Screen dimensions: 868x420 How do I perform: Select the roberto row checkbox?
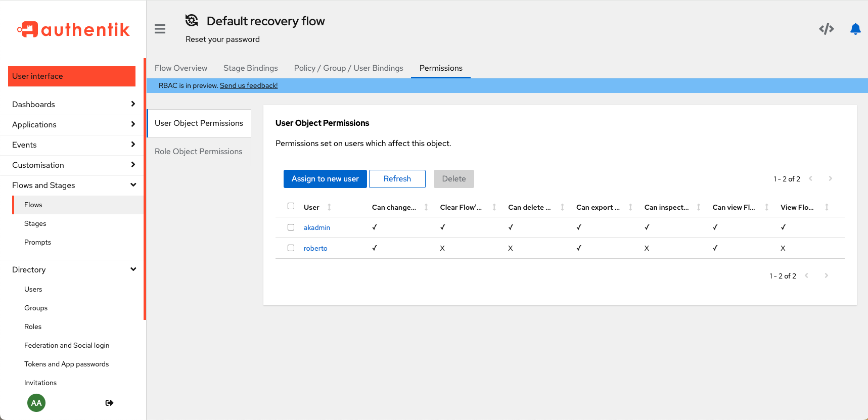click(291, 248)
